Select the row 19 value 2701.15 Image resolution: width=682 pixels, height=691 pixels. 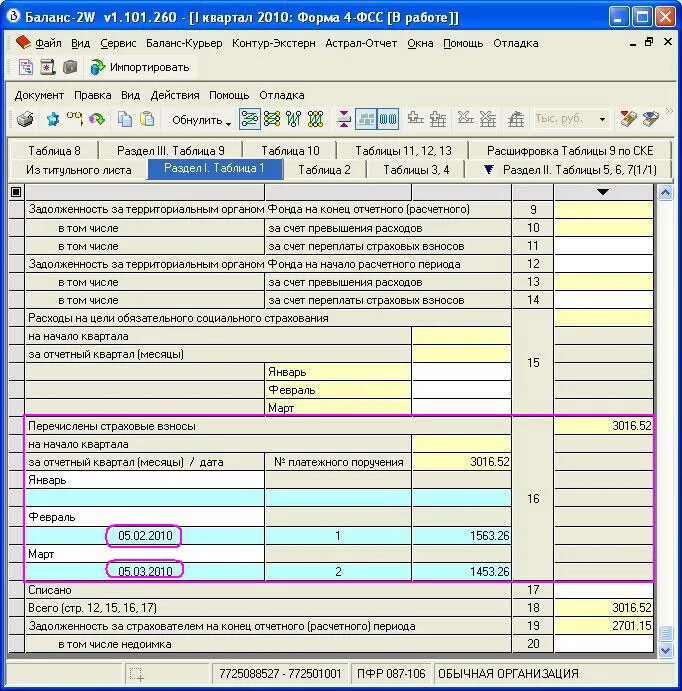(604, 626)
